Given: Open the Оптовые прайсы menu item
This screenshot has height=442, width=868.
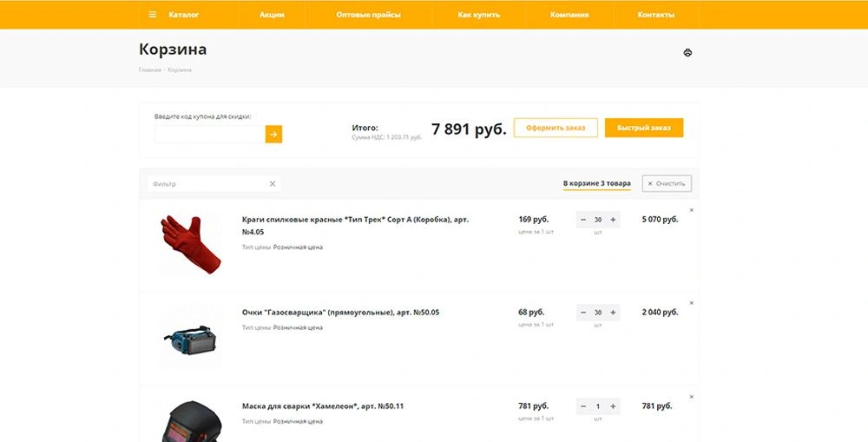Looking at the screenshot, I should coord(368,15).
